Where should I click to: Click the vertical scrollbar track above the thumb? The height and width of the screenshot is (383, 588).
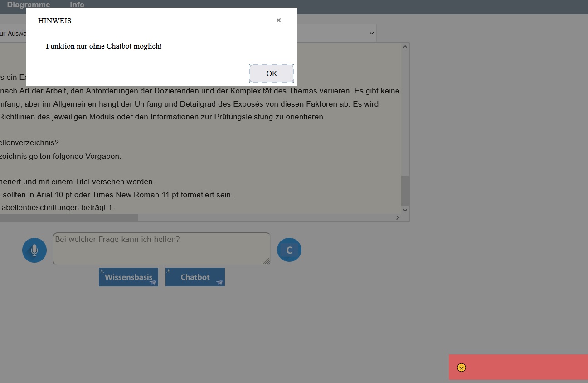point(405,113)
